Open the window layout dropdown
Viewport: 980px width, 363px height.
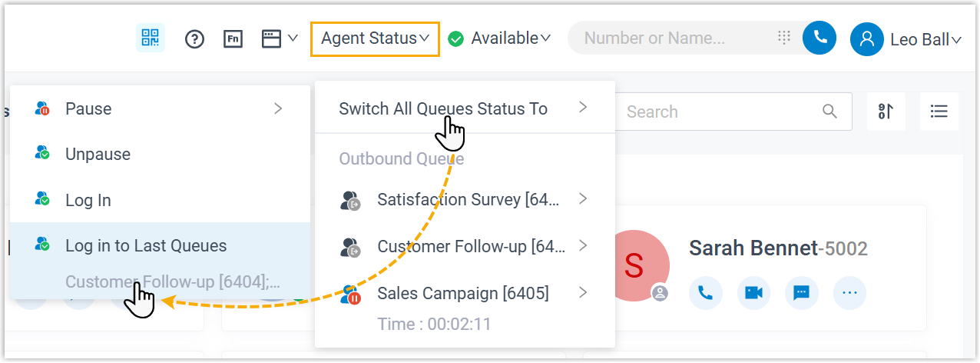[280, 38]
